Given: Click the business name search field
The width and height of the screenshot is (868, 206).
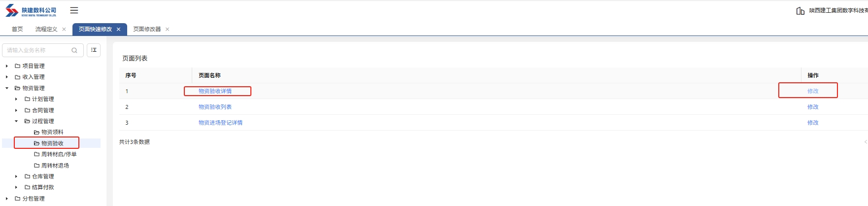Looking at the screenshot, I should point(37,50).
